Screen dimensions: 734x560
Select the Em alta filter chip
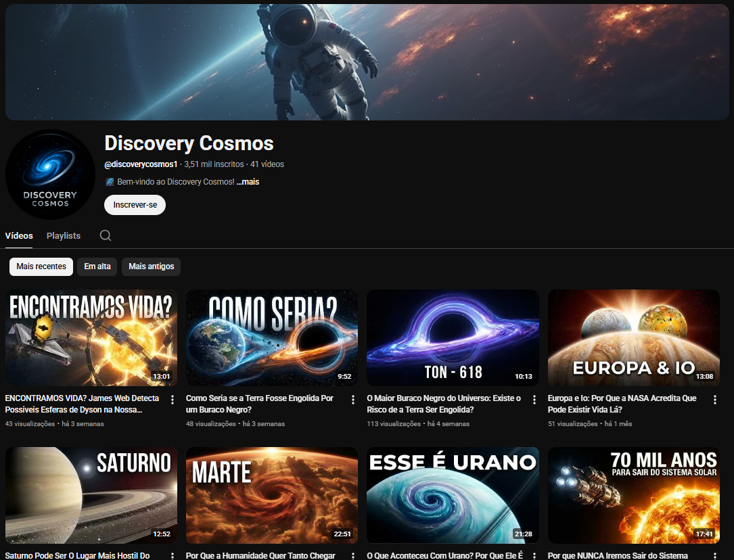[97, 266]
